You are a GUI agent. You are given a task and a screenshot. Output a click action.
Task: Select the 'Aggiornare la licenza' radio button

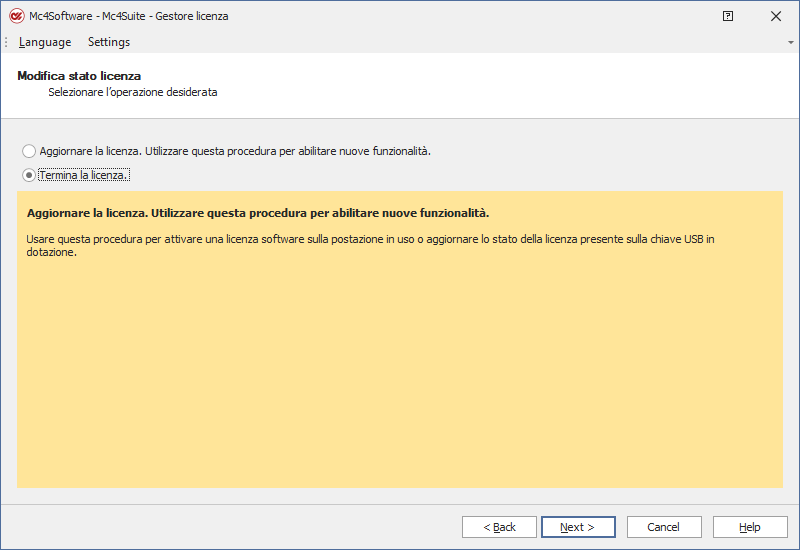[x=29, y=151]
